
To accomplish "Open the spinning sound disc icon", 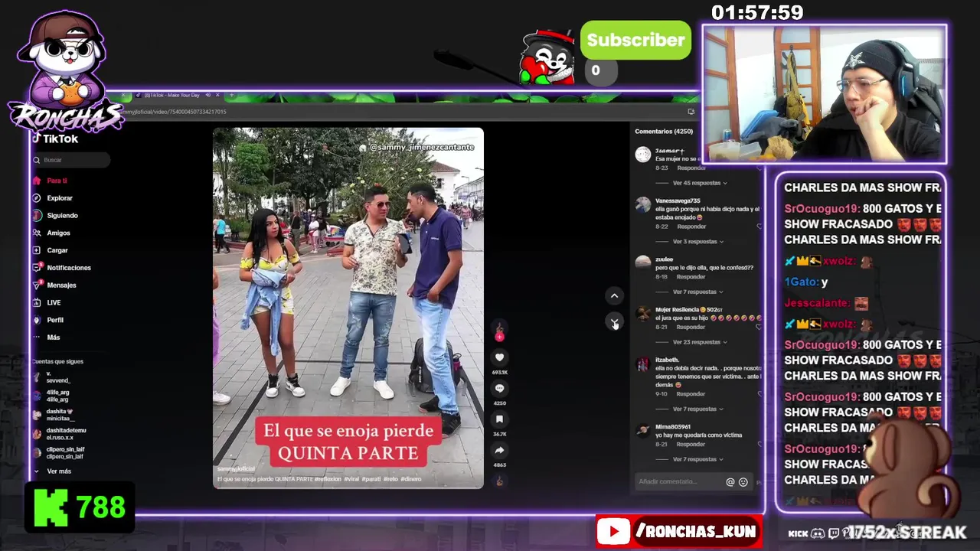I will 499,481.
